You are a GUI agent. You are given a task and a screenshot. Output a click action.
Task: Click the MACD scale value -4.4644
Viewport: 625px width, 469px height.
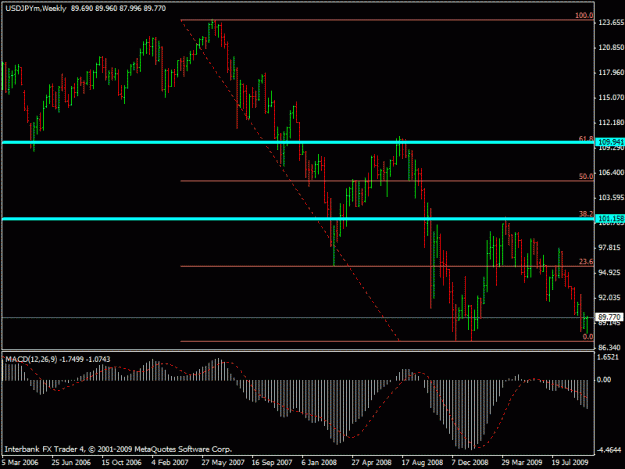[x=609, y=450]
